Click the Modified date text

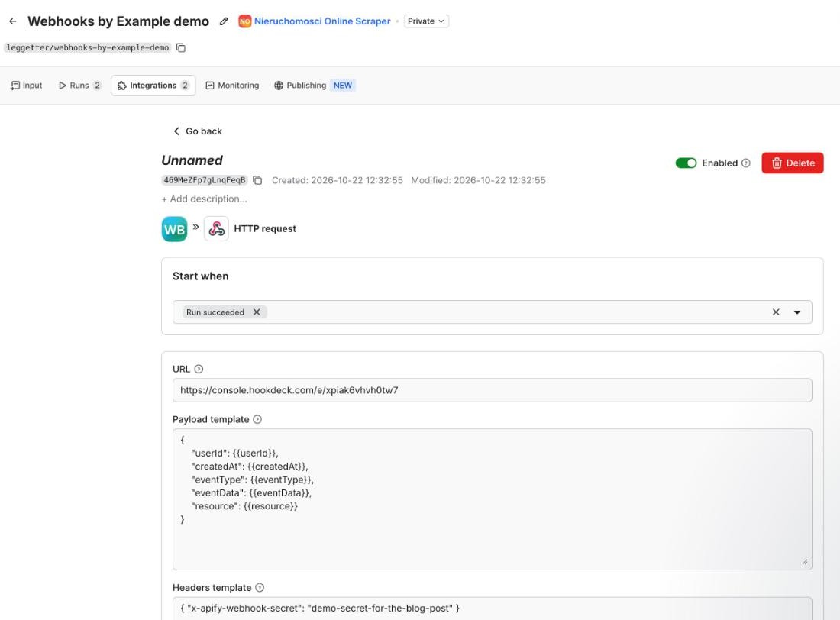click(x=478, y=181)
